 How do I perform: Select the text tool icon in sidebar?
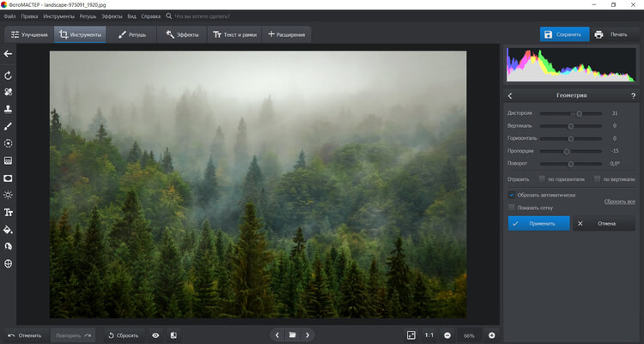point(9,212)
